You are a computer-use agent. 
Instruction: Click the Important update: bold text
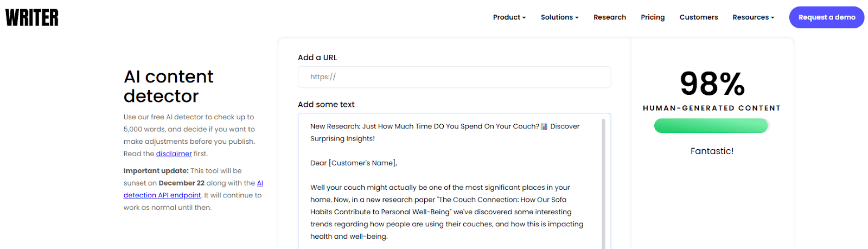[x=156, y=171]
